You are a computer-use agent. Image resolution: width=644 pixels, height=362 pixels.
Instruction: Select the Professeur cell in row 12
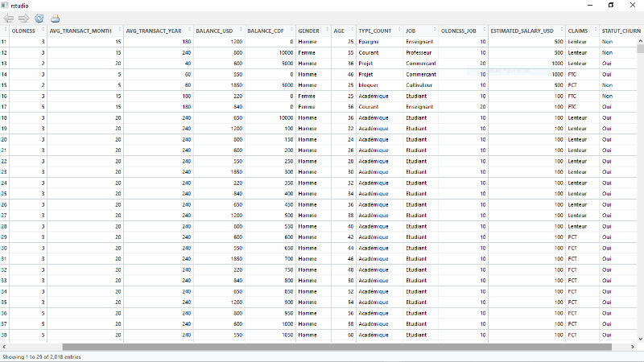[419, 52]
